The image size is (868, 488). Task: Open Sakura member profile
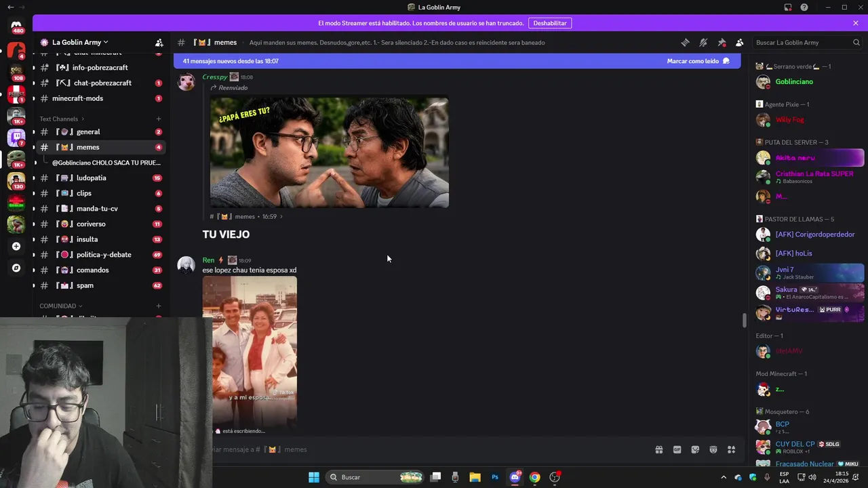(x=810, y=293)
